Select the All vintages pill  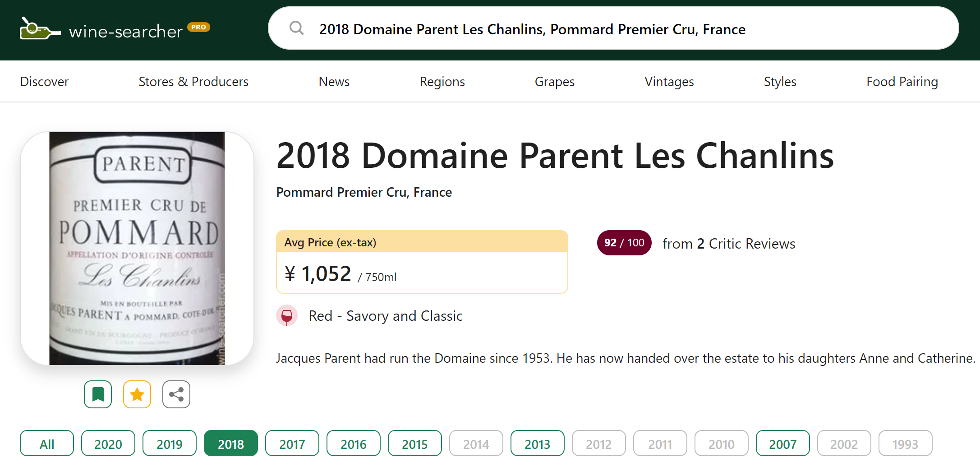pyautogui.click(x=47, y=444)
